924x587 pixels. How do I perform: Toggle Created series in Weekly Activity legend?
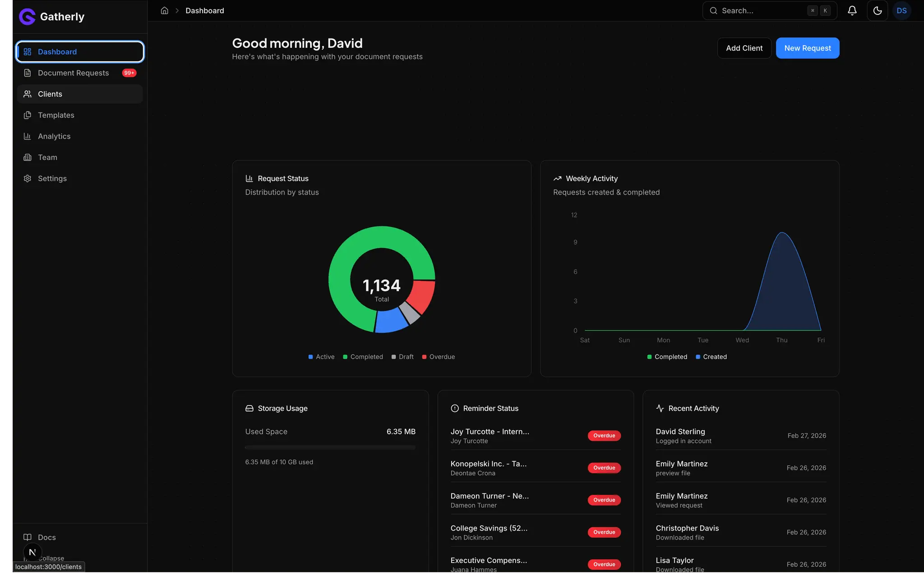pos(711,357)
